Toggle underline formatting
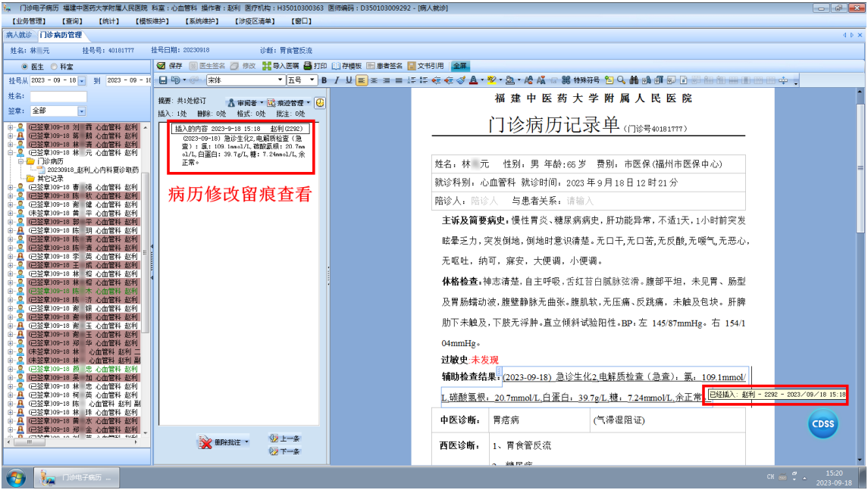 pos(349,80)
